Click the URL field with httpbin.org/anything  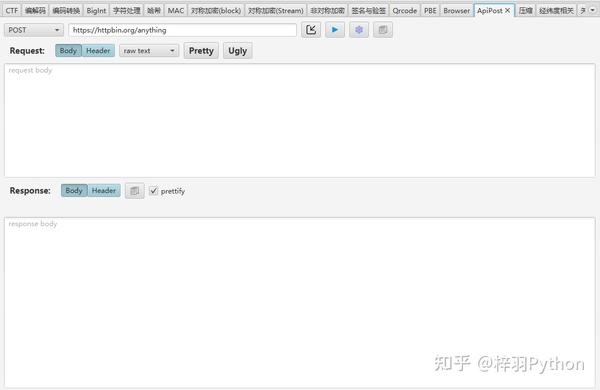pyautogui.click(x=183, y=30)
